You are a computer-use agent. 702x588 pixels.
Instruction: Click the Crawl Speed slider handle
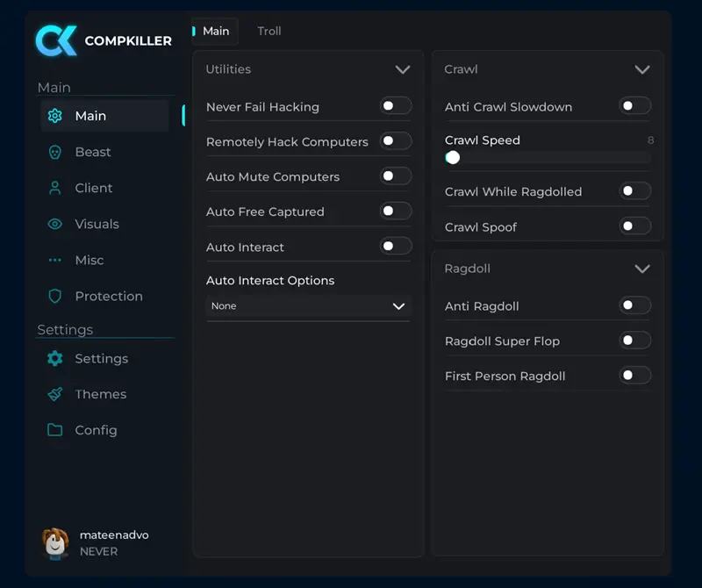tap(453, 158)
